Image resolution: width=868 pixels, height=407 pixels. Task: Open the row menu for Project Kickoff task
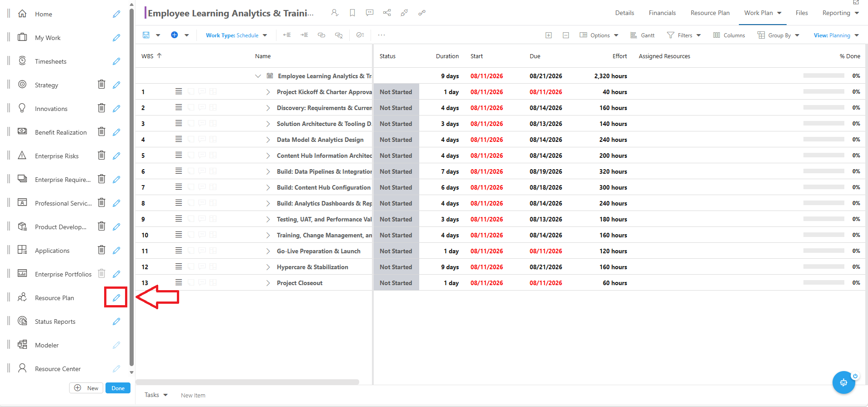coord(179,91)
